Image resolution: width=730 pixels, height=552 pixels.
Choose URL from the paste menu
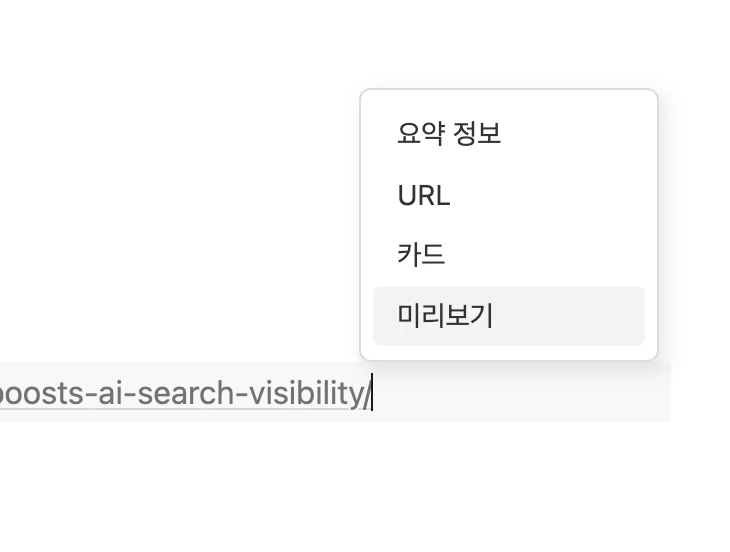[x=424, y=195]
